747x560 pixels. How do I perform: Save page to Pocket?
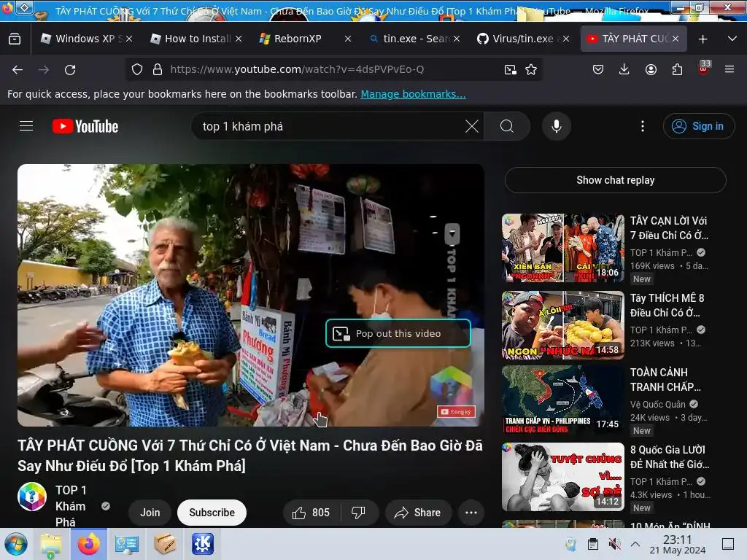(598, 69)
